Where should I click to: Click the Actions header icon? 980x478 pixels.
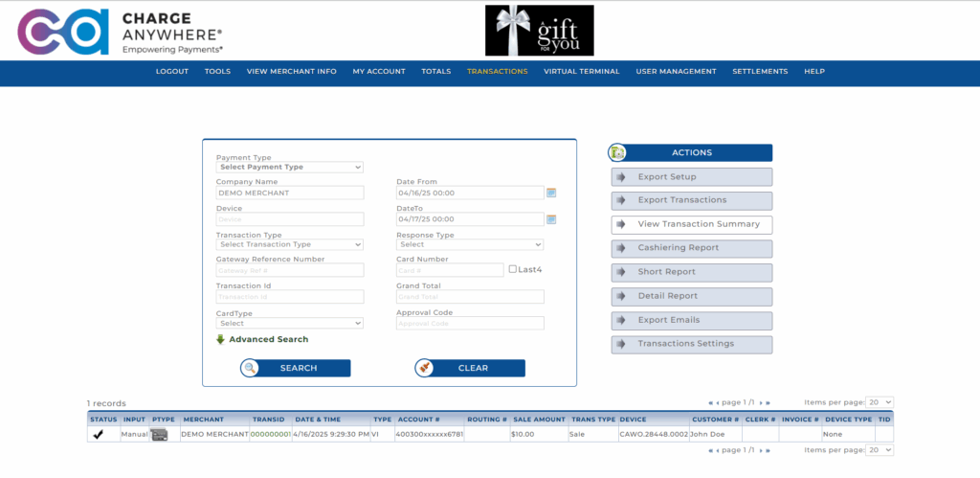pyautogui.click(x=618, y=153)
